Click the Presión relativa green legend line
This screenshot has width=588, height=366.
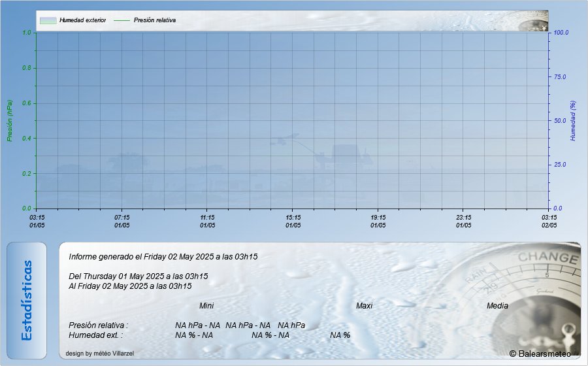tap(122, 20)
